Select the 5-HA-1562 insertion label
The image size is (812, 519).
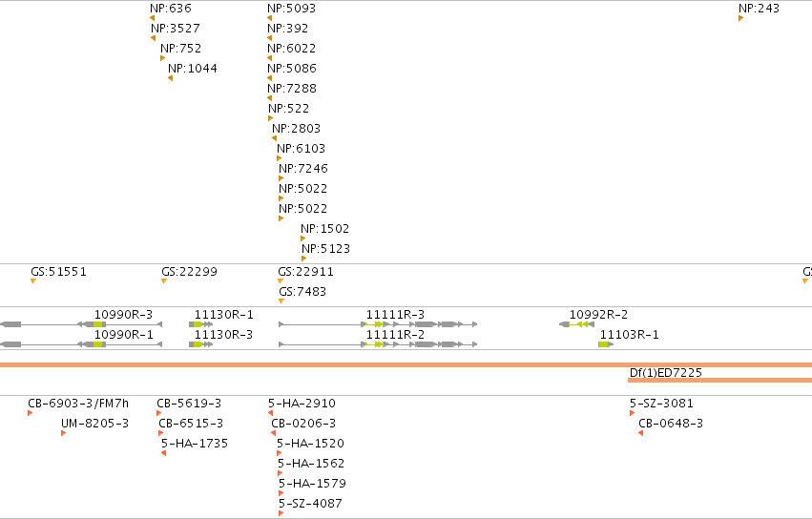coord(311,463)
